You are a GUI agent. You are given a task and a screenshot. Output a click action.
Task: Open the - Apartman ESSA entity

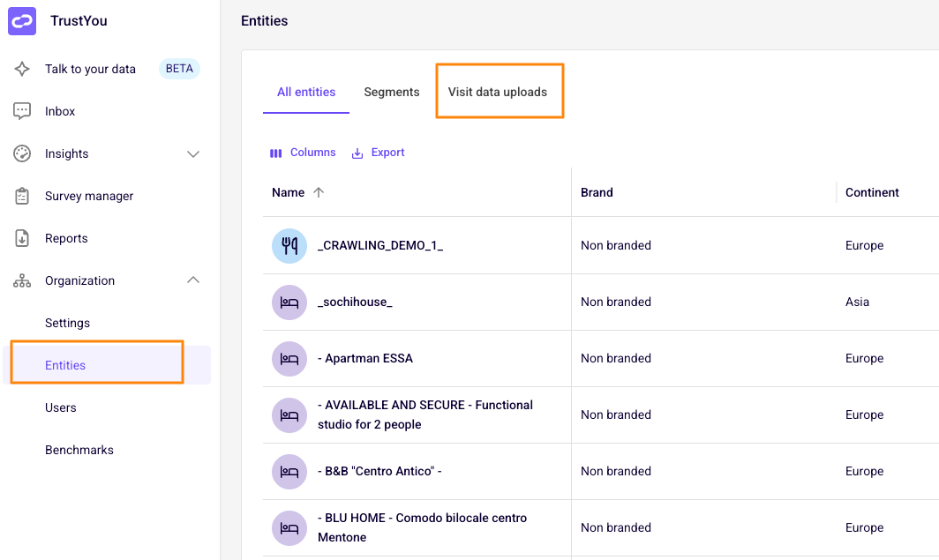point(364,358)
